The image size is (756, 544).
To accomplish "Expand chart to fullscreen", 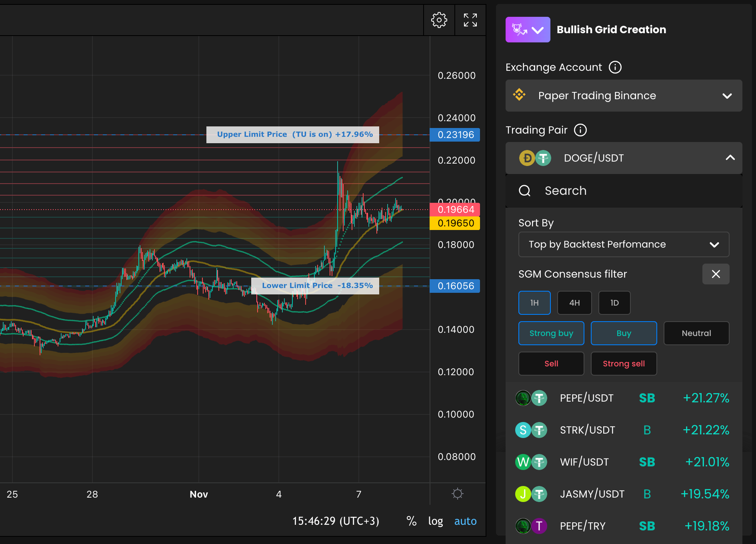I will [x=470, y=20].
